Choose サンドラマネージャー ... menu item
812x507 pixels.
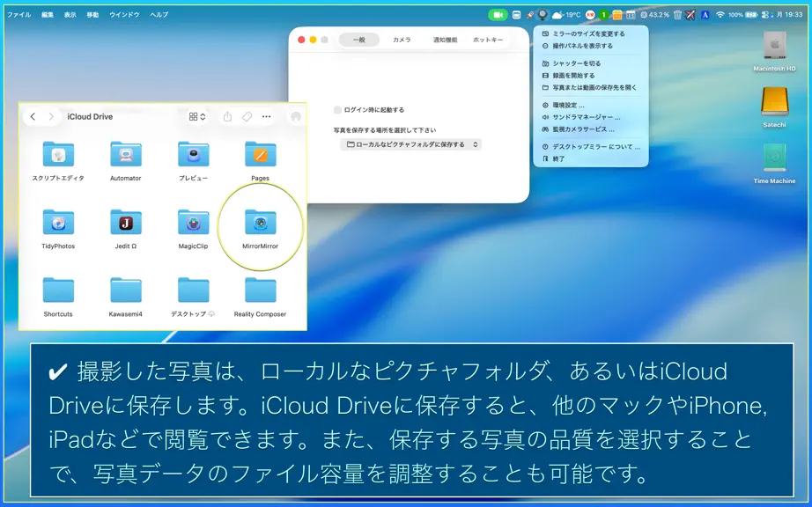[x=591, y=117]
